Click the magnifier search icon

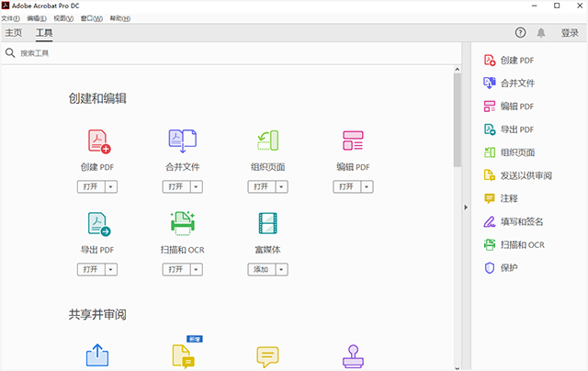click(10, 53)
